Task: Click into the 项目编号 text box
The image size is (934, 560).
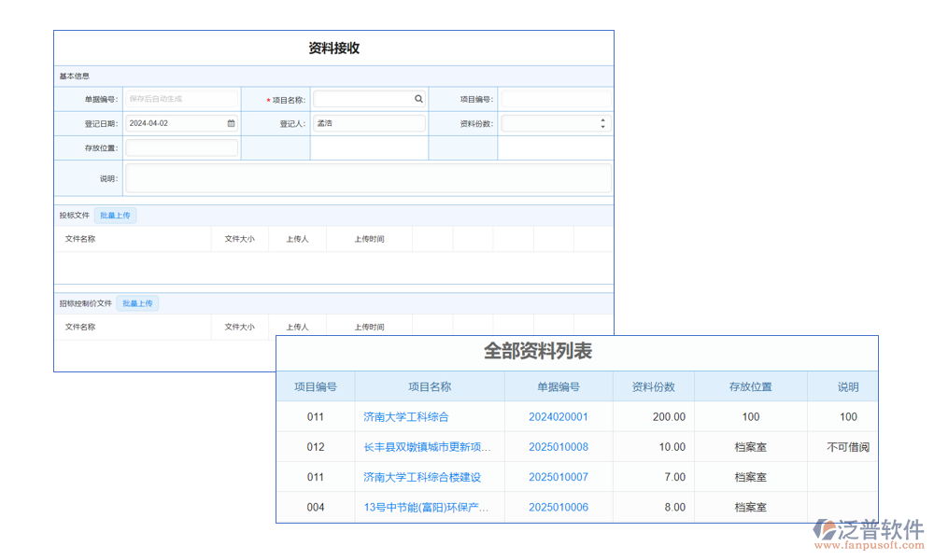Action: click(557, 99)
